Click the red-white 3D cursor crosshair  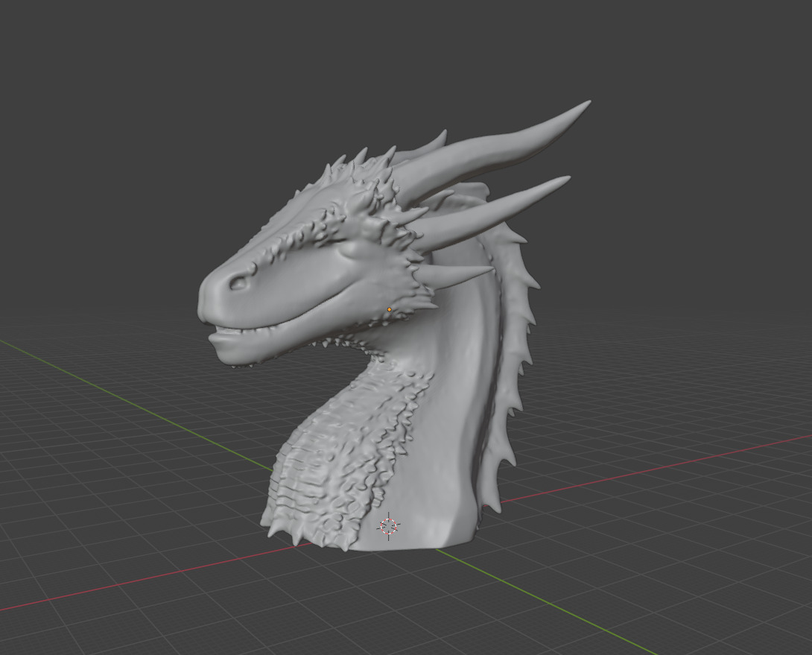pyautogui.click(x=388, y=526)
